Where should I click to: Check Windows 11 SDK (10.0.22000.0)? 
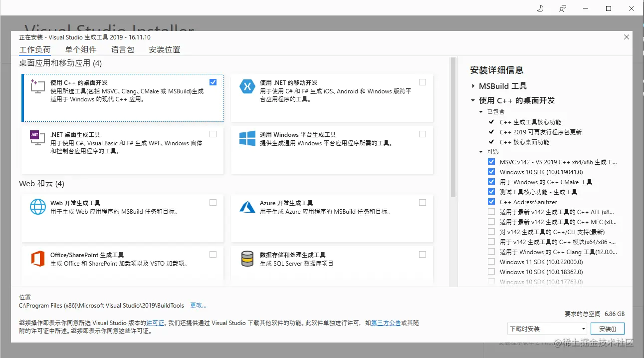pos(491,262)
